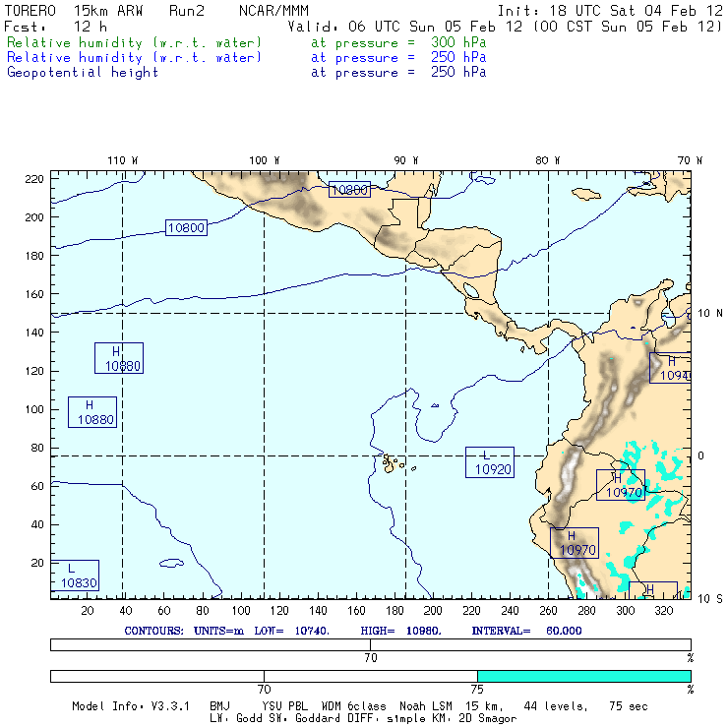The width and height of the screenshot is (728, 728).
Task: Select the "10 S" latitude label
Action: [x=710, y=599]
